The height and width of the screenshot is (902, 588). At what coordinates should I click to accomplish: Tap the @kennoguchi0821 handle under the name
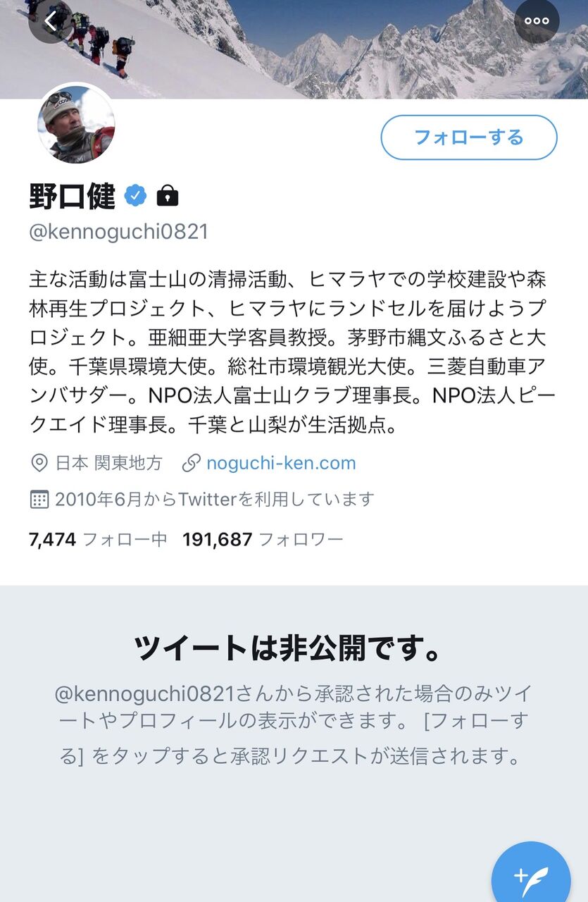click(118, 233)
